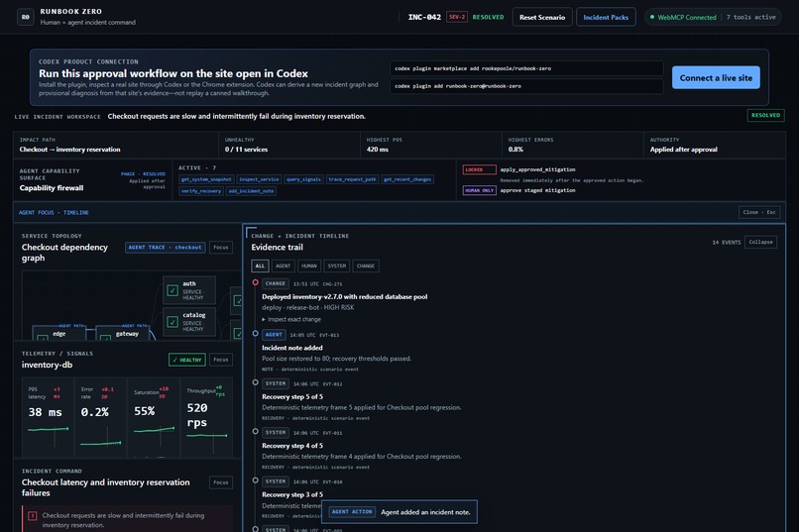Click the Throughput sparkline chart

207,438
